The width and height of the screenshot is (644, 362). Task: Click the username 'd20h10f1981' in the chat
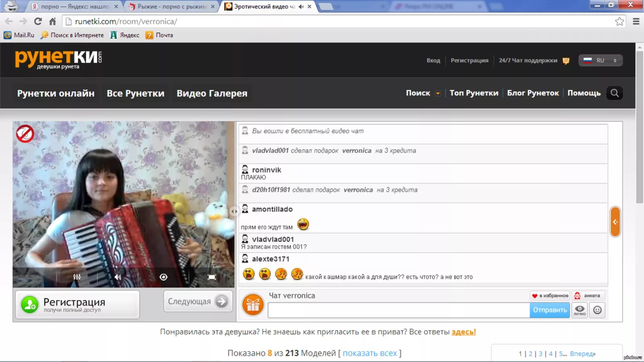pos(271,190)
